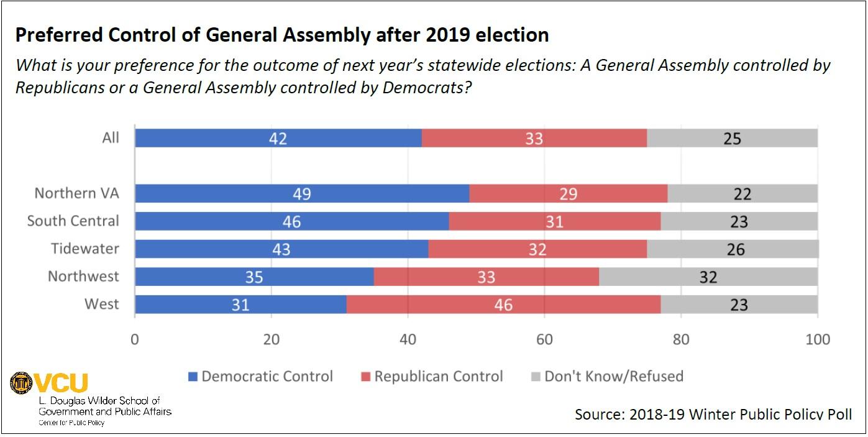The image size is (868, 437).
Task: Click the chart title text
Action: coord(281,35)
